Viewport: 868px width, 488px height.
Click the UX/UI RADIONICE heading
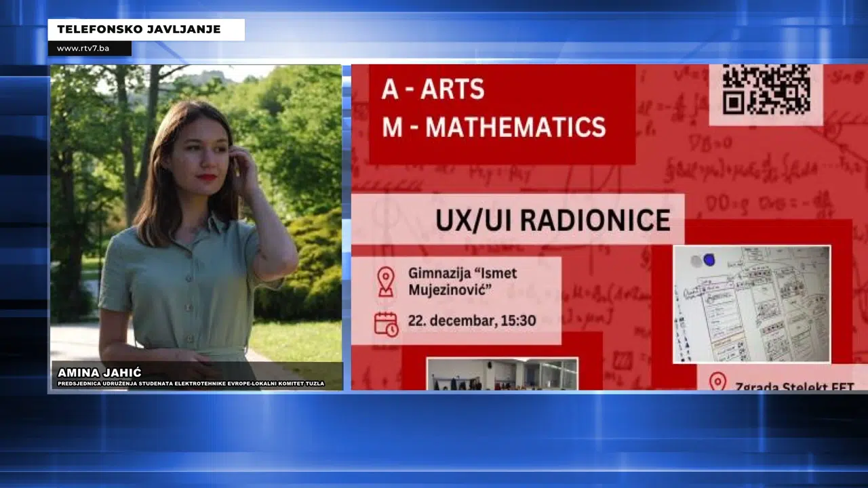click(x=553, y=220)
